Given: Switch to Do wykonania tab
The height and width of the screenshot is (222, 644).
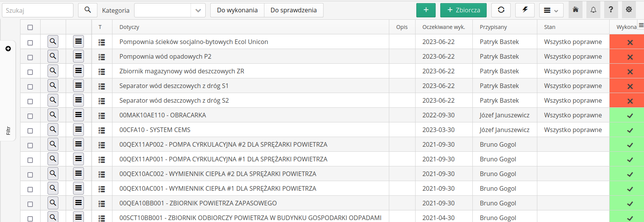Looking at the screenshot, I should [237, 10].
